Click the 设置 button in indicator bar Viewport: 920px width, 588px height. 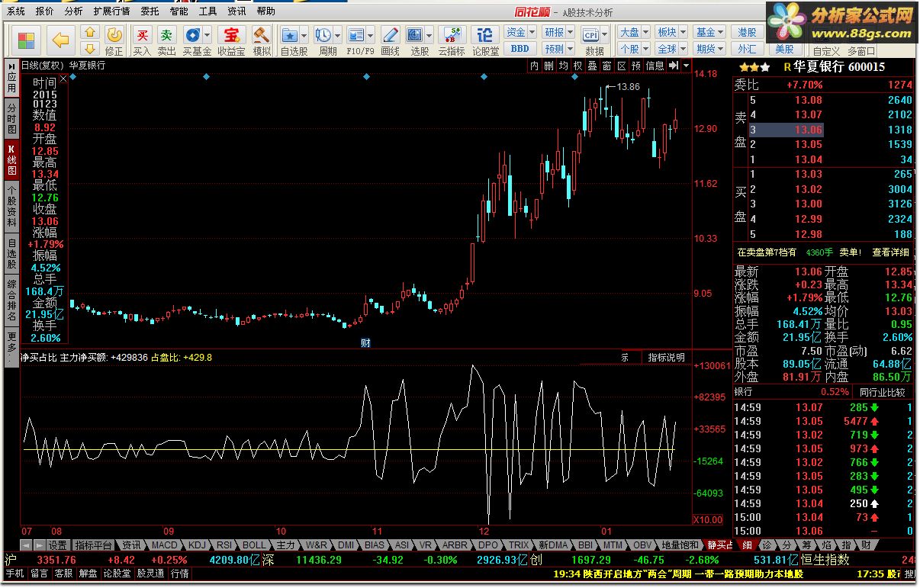[58, 545]
